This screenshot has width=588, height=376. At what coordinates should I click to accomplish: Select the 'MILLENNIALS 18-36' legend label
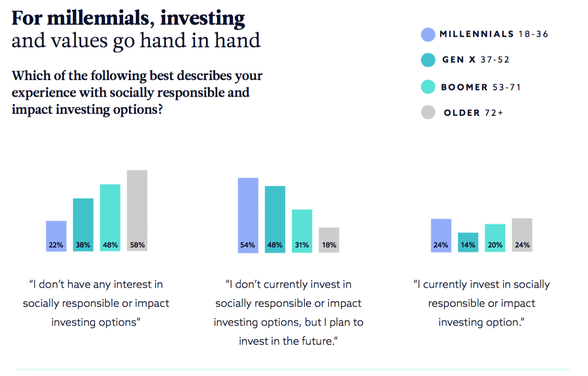coord(493,34)
